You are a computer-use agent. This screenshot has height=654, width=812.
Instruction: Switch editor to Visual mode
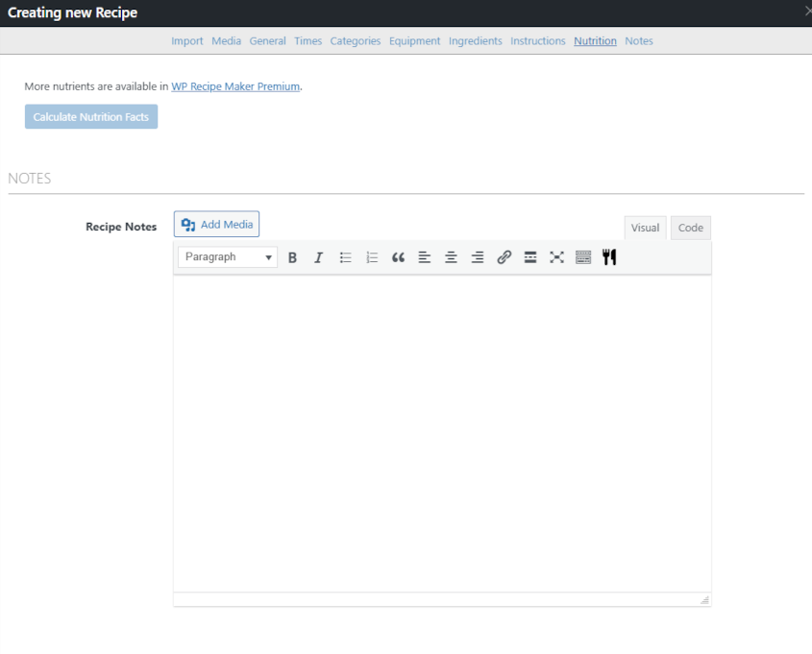pos(645,228)
